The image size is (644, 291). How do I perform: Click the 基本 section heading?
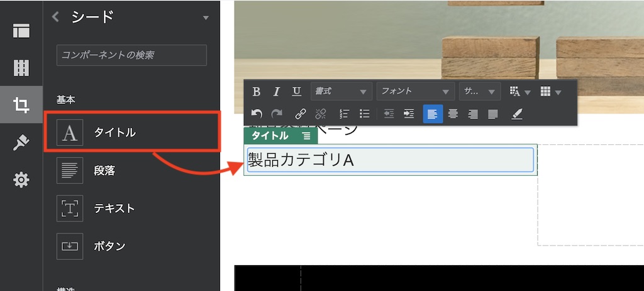(65, 100)
